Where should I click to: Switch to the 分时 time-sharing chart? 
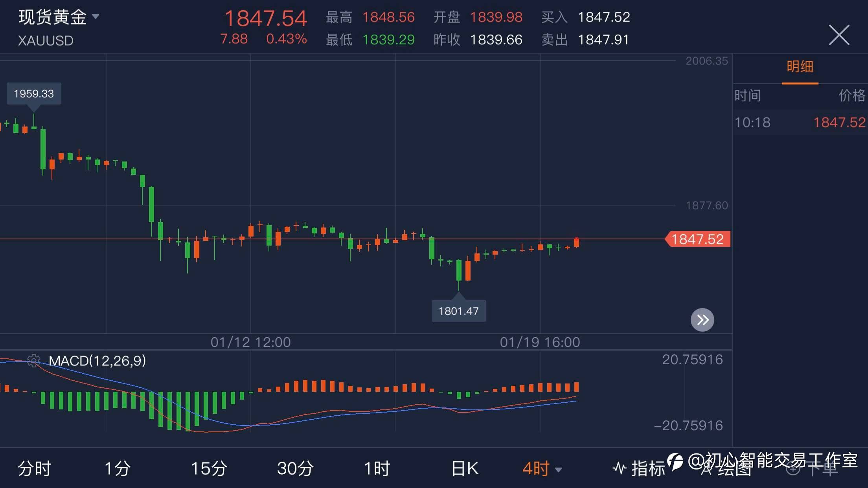click(35, 468)
